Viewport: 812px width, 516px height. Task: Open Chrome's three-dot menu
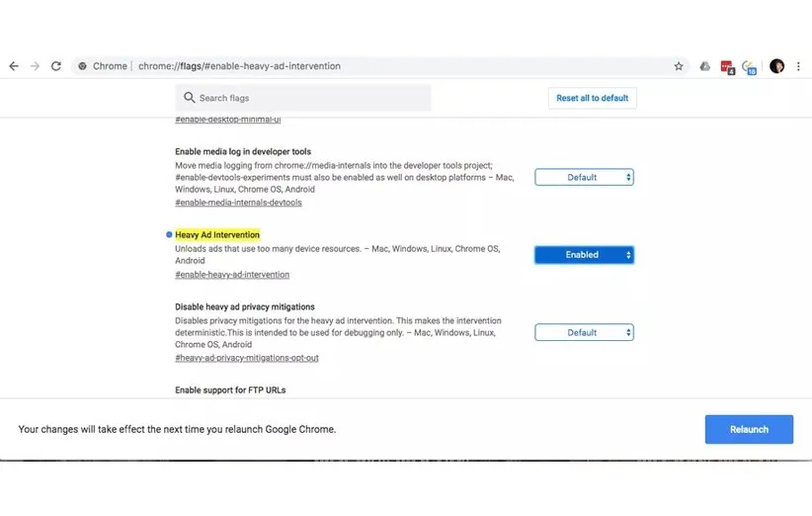(798, 66)
